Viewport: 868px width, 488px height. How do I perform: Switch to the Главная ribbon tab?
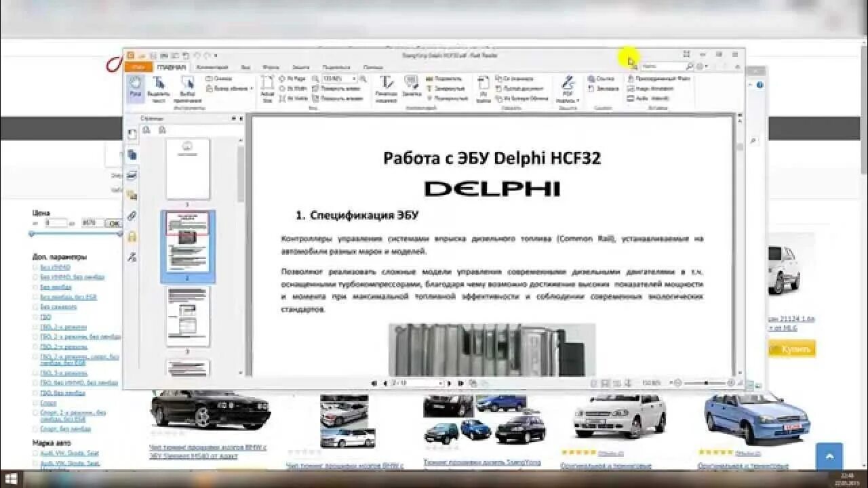172,67
